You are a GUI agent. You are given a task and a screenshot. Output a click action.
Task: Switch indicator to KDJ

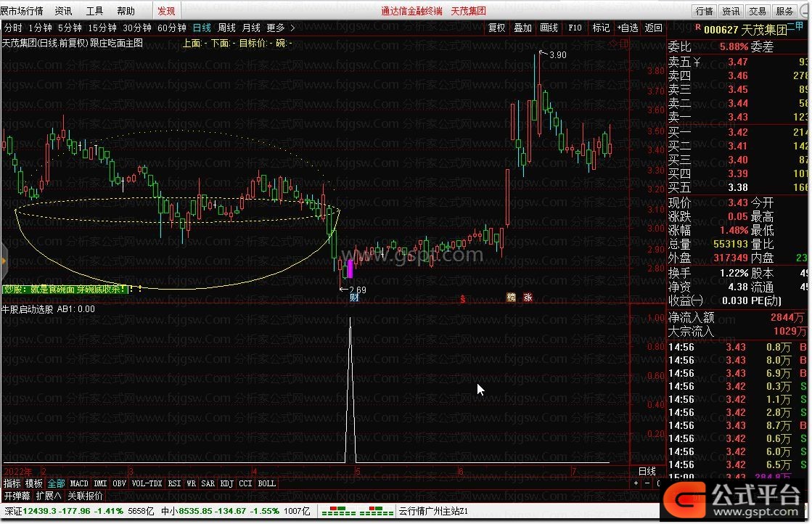227,483
